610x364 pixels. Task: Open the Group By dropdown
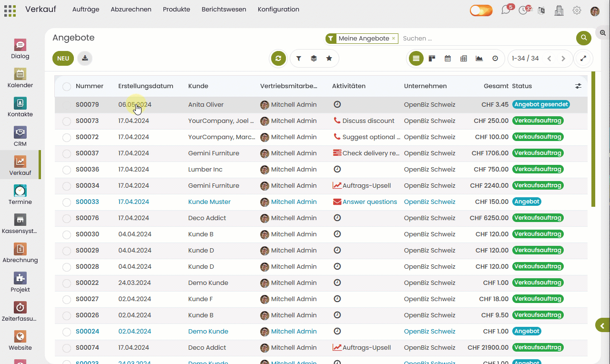(314, 58)
